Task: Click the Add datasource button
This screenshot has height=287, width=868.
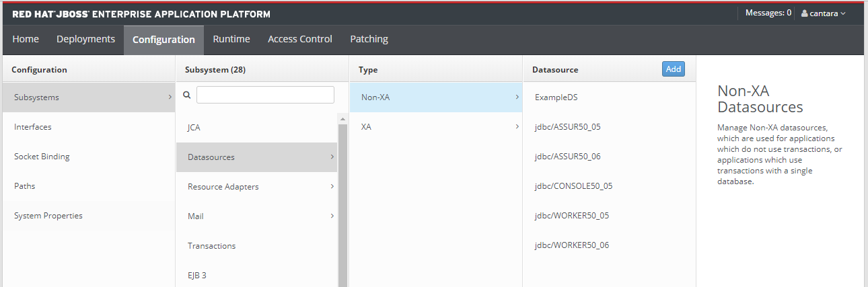Action: pos(673,69)
